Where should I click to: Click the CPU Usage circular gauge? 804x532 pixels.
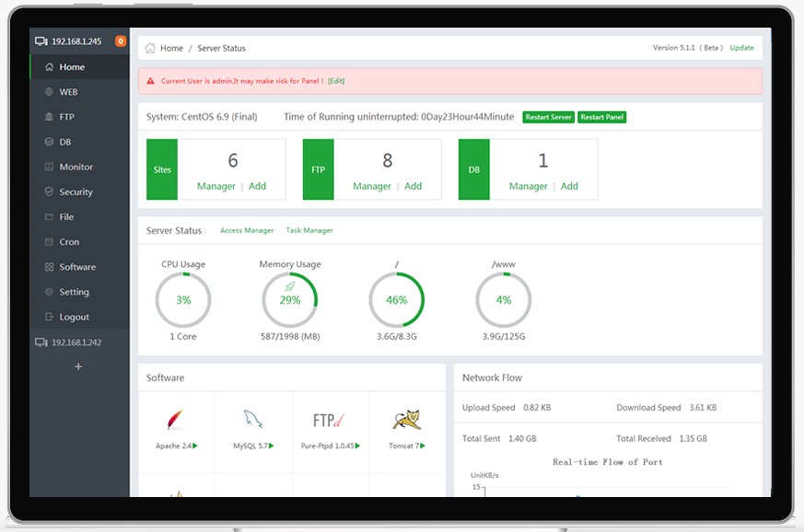183,300
